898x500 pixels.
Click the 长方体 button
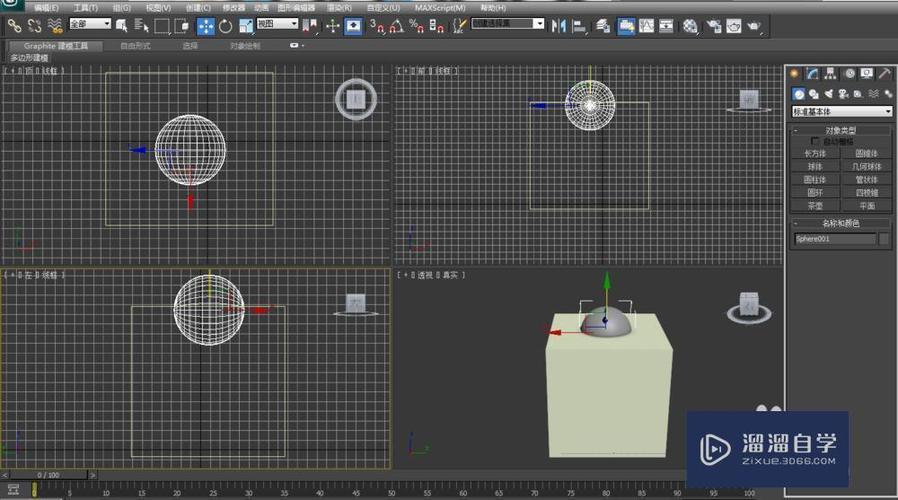pyautogui.click(x=815, y=154)
